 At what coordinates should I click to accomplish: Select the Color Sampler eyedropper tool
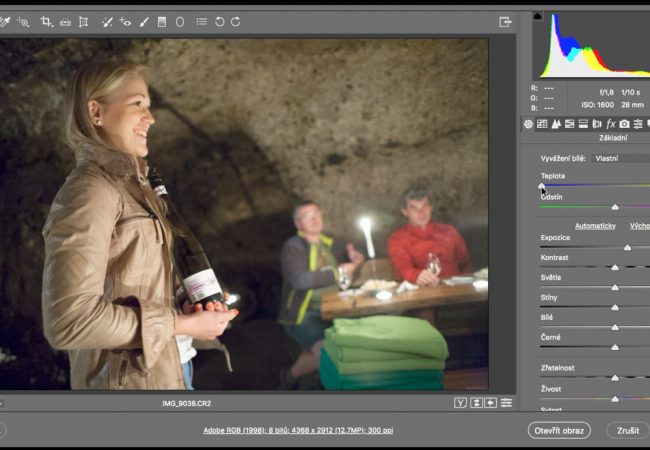pyautogui.click(x=5, y=22)
